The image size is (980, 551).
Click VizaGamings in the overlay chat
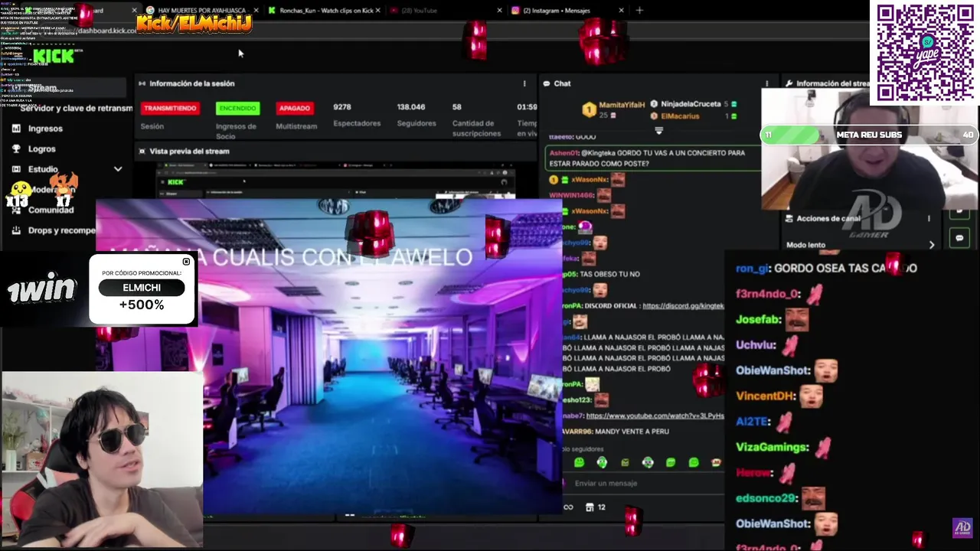coord(772,447)
